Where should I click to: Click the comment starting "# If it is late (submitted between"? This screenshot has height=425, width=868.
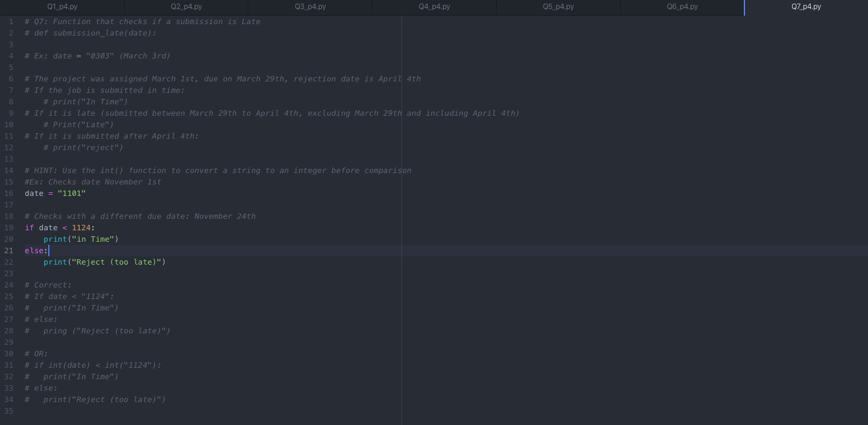click(272, 113)
